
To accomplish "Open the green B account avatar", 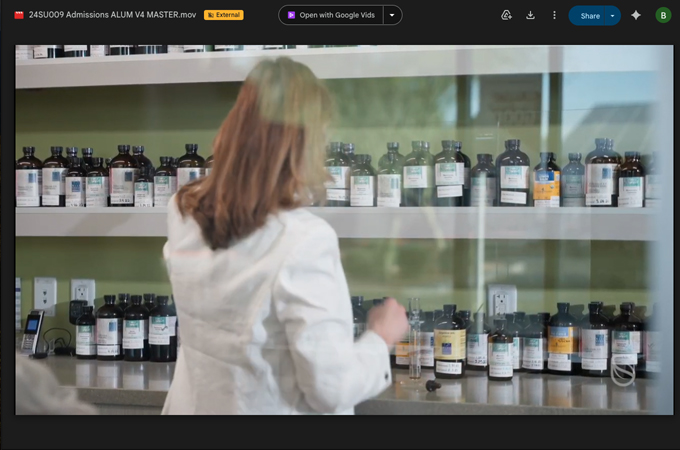I will point(663,16).
